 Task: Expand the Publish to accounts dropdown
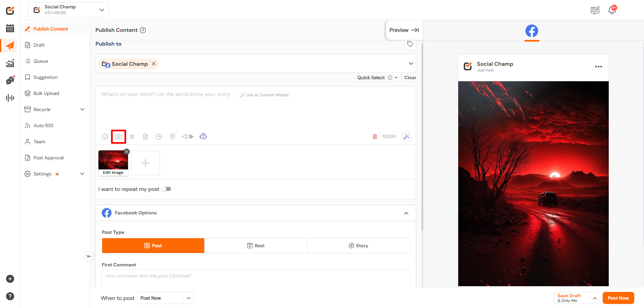coord(411,64)
